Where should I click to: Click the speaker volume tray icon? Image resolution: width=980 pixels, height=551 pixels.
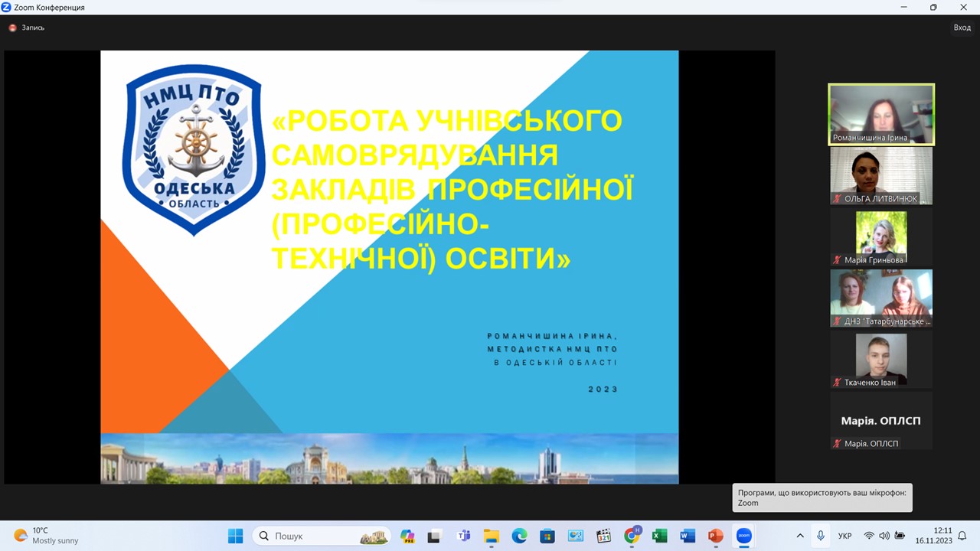[884, 536]
